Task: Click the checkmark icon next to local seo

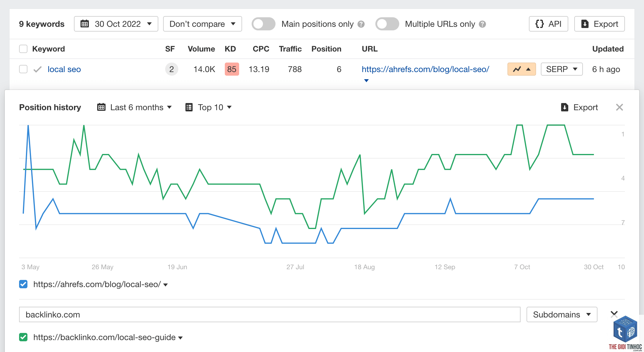Action: coord(38,69)
